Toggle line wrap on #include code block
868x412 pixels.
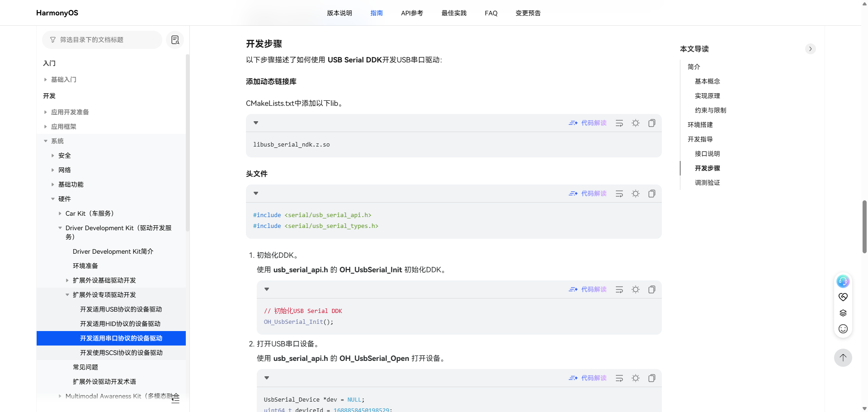click(619, 194)
